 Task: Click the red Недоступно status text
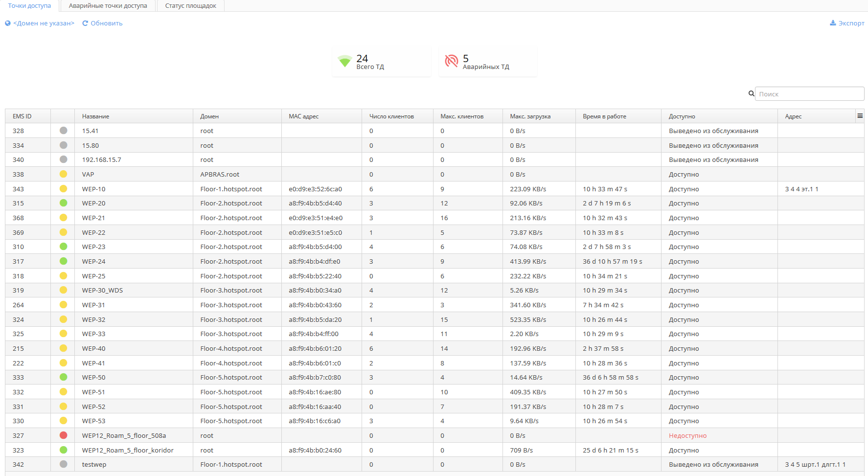click(x=687, y=435)
